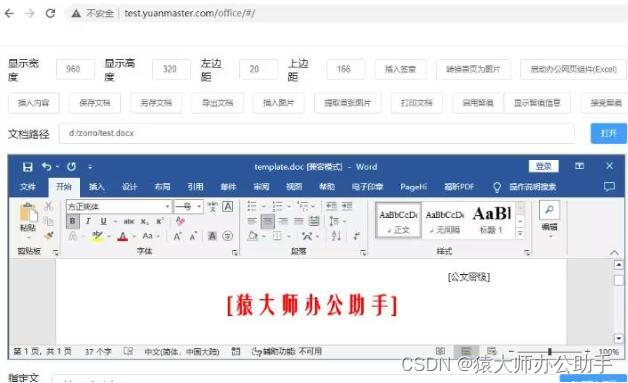
Task: Click the Character Shading icon
Action: (x=212, y=236)
